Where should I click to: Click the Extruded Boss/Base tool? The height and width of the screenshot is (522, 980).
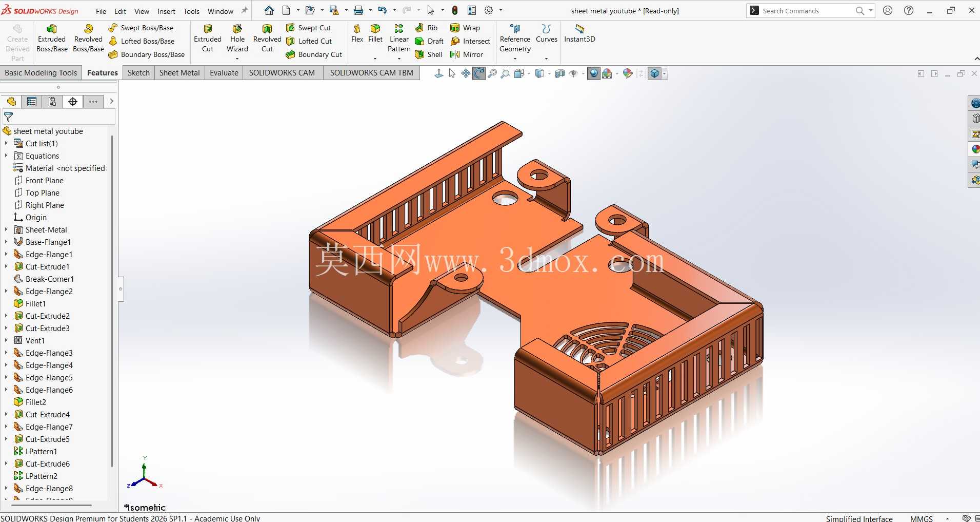tap(52, 38)
